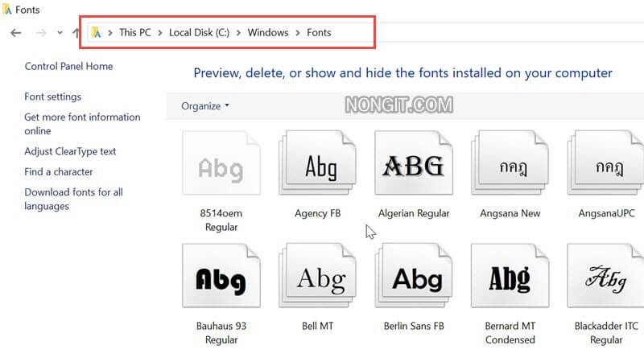Click the Fonts window title icon
This screenshot has height=362, width=644.
coord(7,10)
